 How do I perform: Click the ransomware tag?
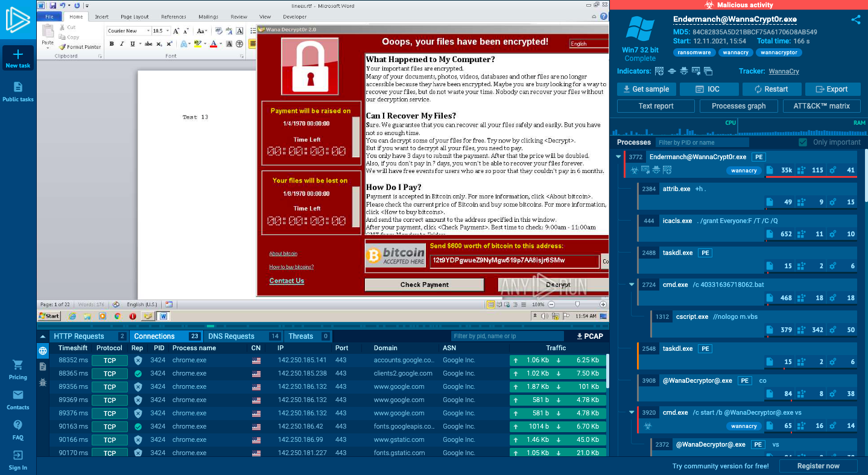click(x=695, y=52)
